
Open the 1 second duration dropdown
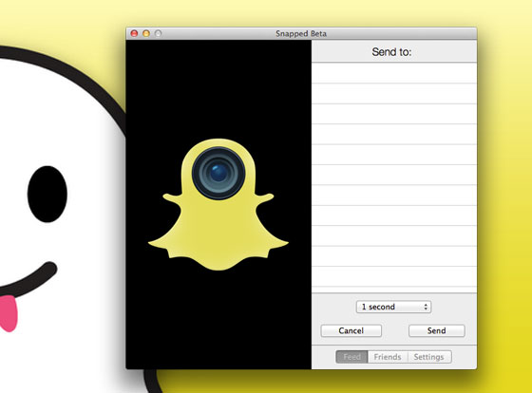(x=393, y=307)
